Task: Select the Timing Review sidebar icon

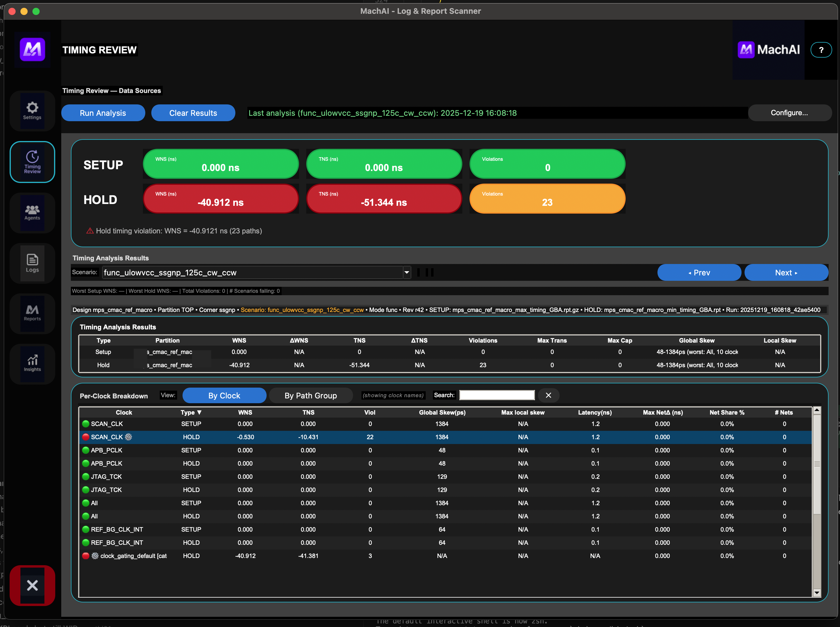Action: (x=32, y=162)
